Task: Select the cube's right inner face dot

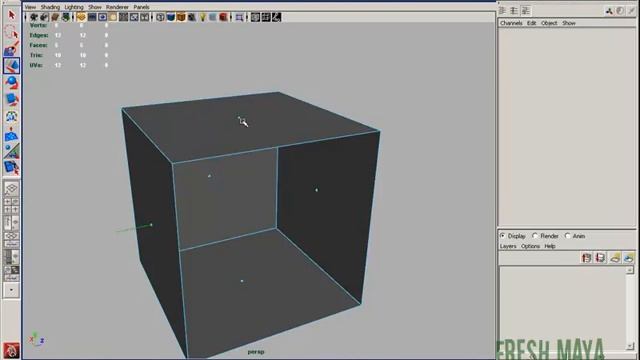Action: click(316, 190)
